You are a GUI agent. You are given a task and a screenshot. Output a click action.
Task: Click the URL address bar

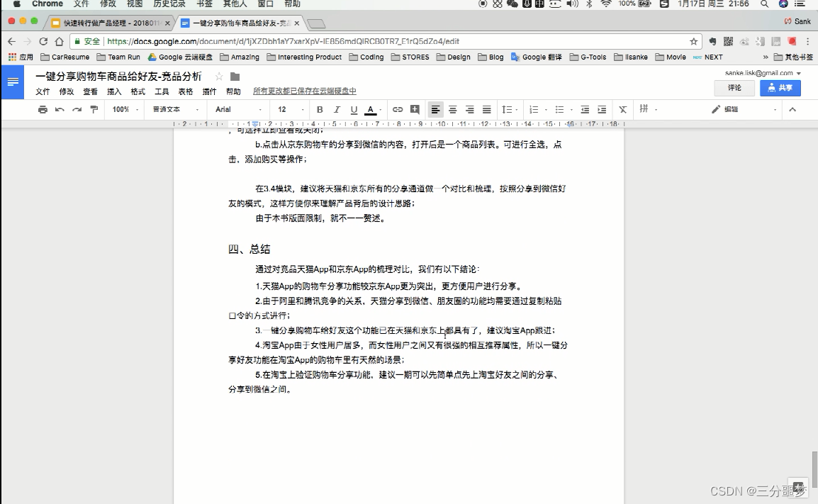tap(387, 41)
